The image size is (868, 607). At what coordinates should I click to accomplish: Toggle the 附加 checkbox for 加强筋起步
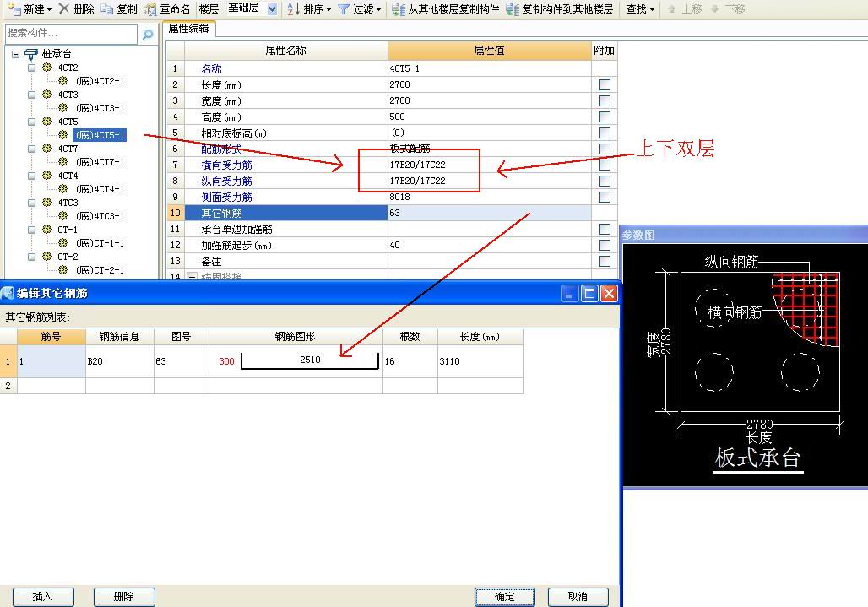(605, 245)
